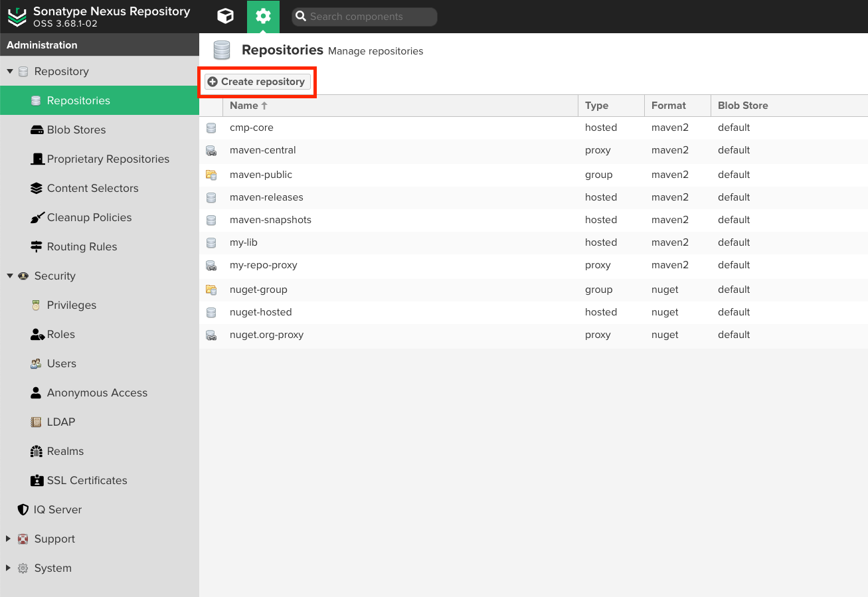
Task: Click the maven-public group folder icon
Action: (211, 175)
